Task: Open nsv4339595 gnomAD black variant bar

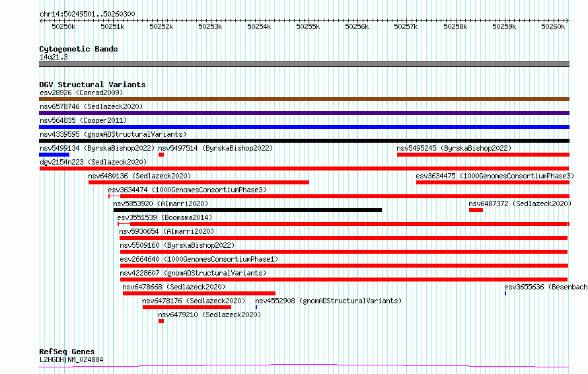Action: point(304,141)
